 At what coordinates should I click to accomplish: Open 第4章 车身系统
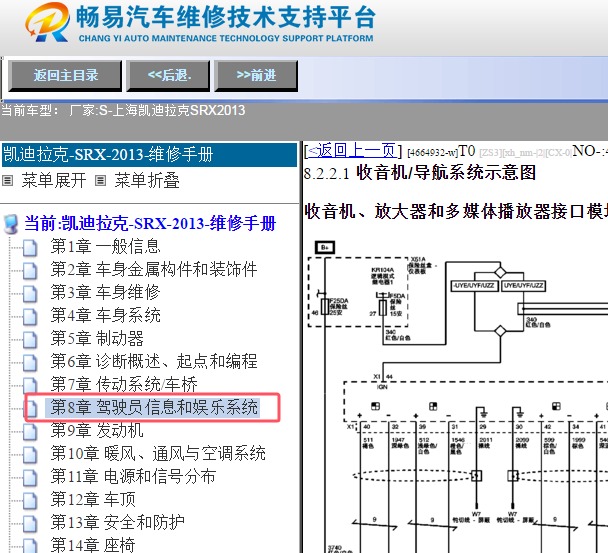(105, 315)
